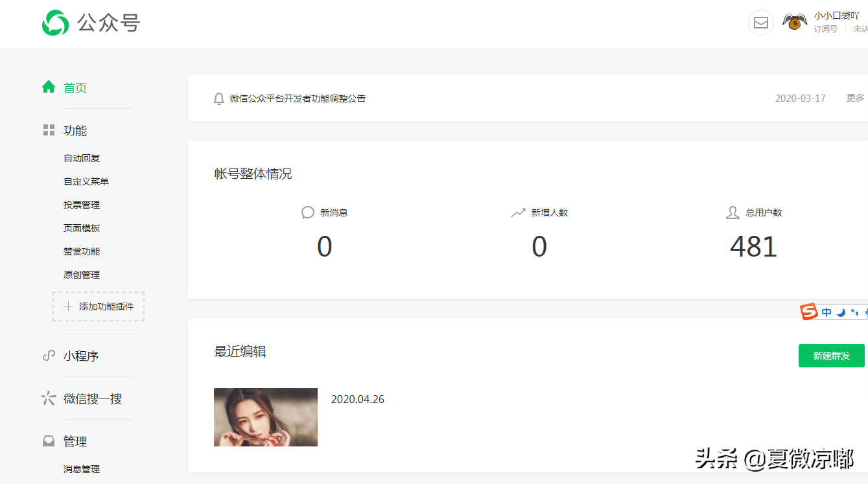Screen dimensions: 868x484
Task: Click the 微信搜一搜 search icon
Action: pyautogui.click(x=49, y=398)
